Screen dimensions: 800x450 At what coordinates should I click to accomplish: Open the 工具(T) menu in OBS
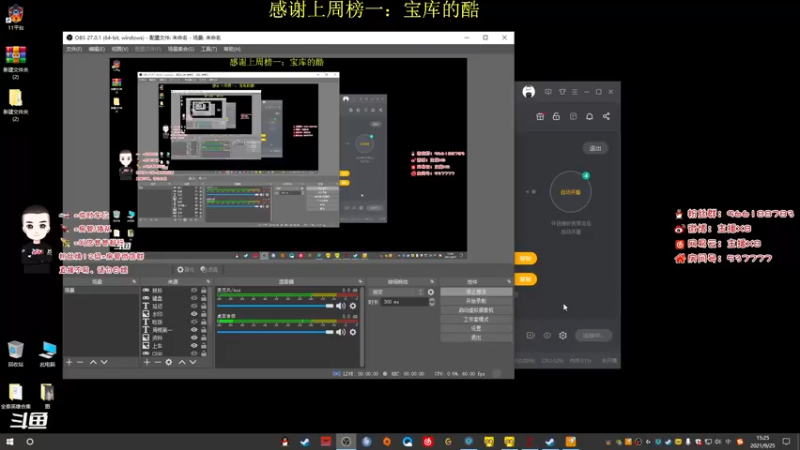(209, 49)
